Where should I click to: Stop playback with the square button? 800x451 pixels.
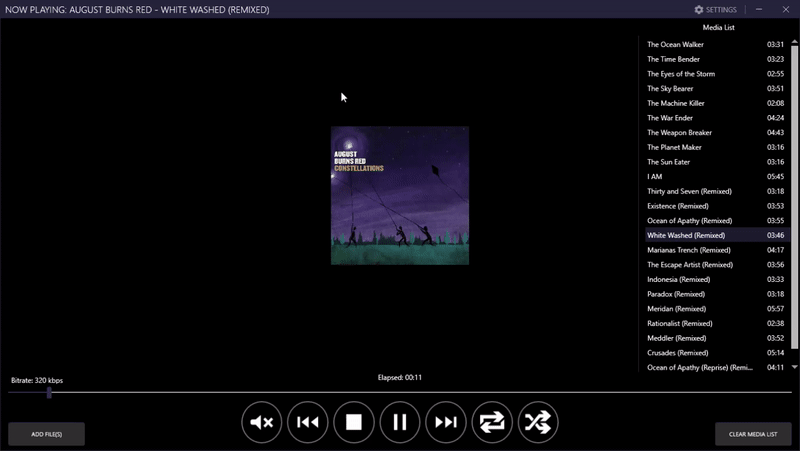pos(354,422)
